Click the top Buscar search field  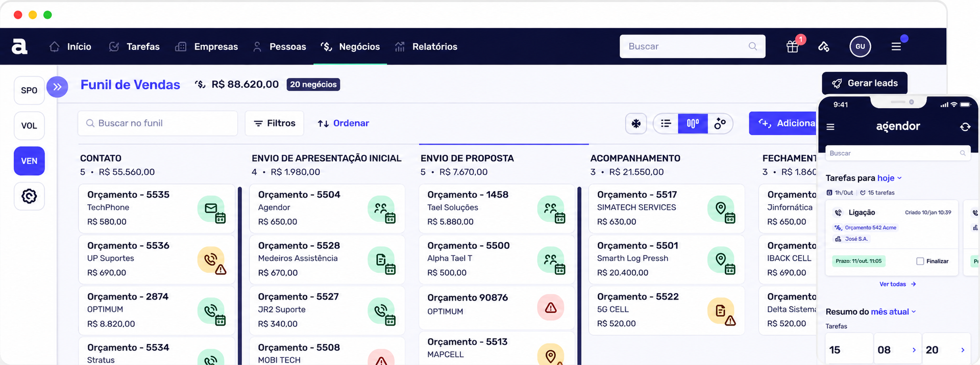coord(692,46)
